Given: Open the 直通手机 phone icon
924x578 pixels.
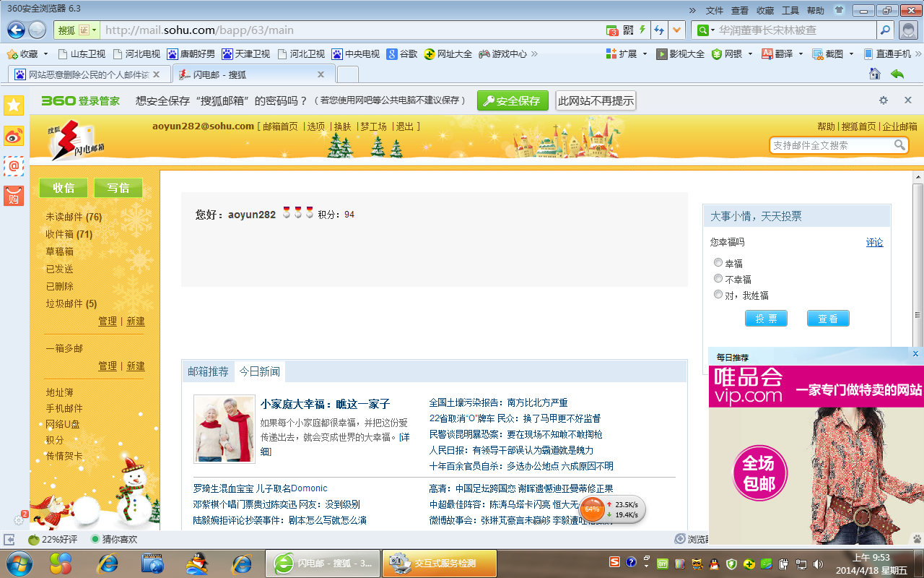Looking at the screenshot, I should (869, 54).
